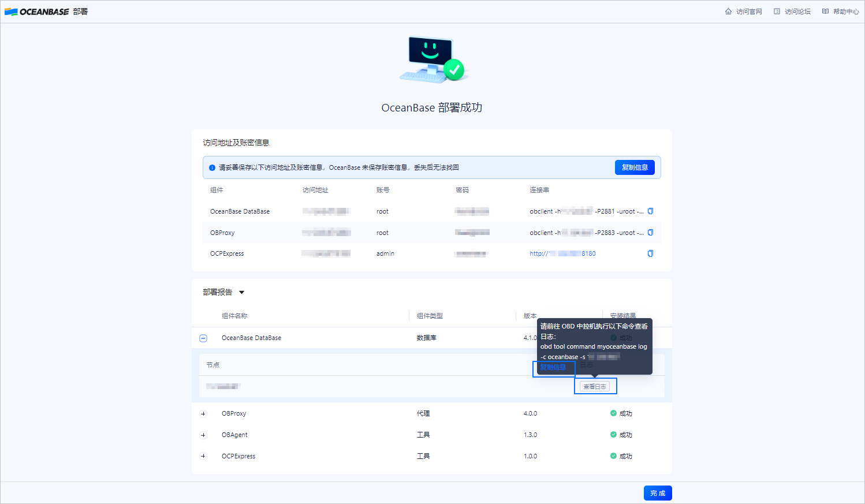Click the 查看日志 button for the node
865x504 pixels.
(x=595, y=386)
